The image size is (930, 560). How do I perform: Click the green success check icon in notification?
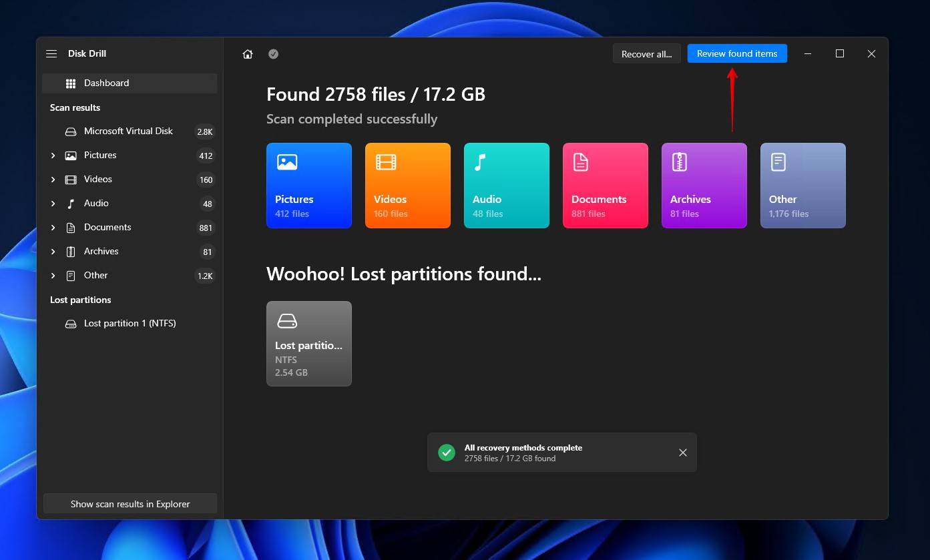click(447, 453)
